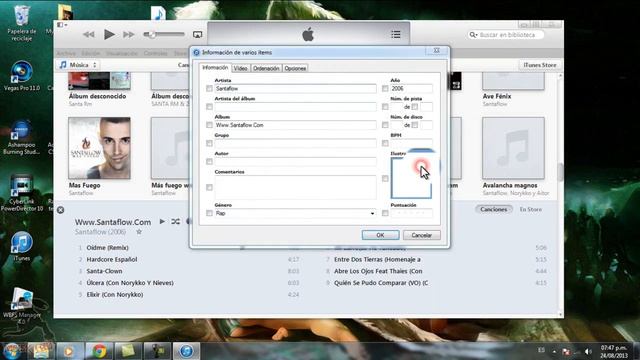The image size is (640, 360).
Task: Switch to the Opciones tab
Action: [x=295, y=69]
